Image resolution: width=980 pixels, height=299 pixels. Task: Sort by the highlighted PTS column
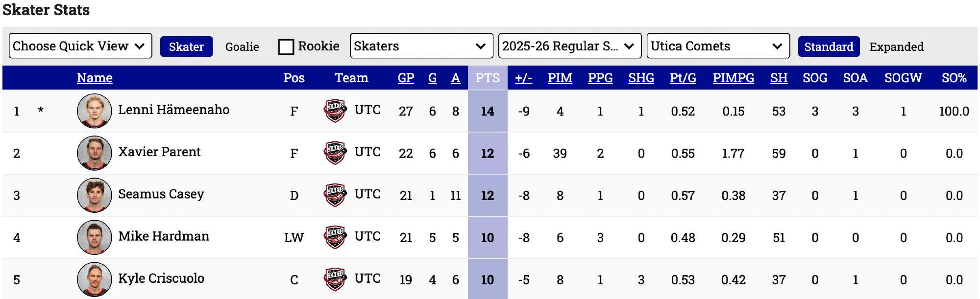(x=488, y=78)
